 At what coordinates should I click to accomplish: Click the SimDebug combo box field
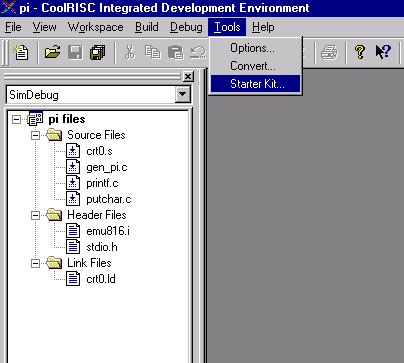(x=98, y=95)
